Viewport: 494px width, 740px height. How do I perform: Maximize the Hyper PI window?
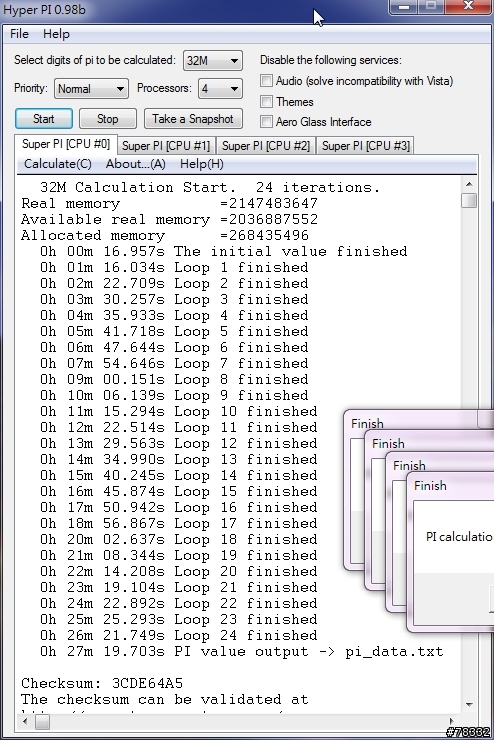click(x=431, y=6)
